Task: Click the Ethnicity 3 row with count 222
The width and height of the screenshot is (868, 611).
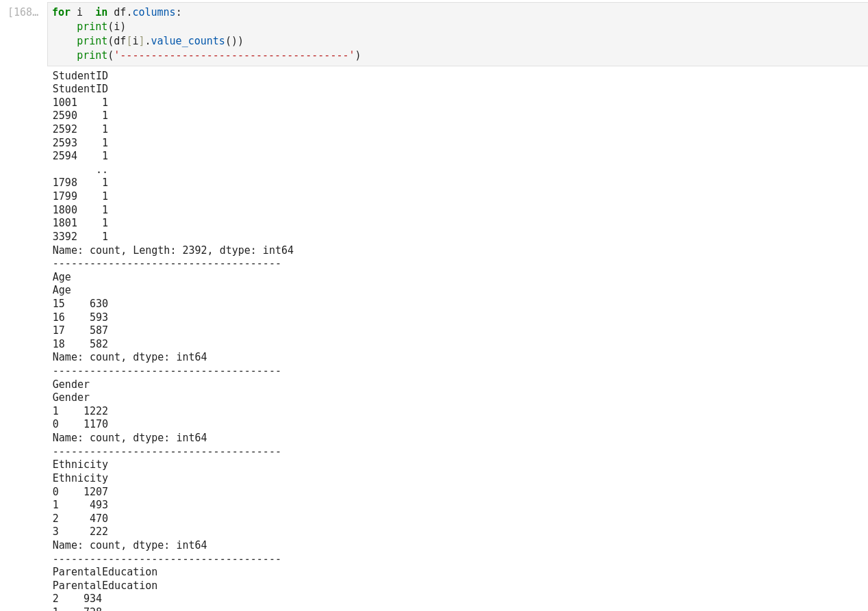Action: click(80, 532)
